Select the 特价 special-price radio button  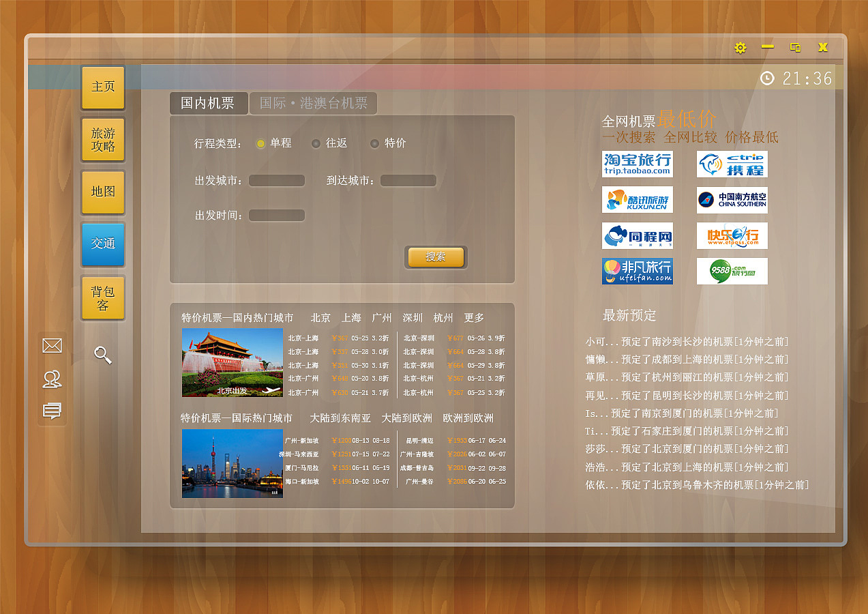pos(374,143)
